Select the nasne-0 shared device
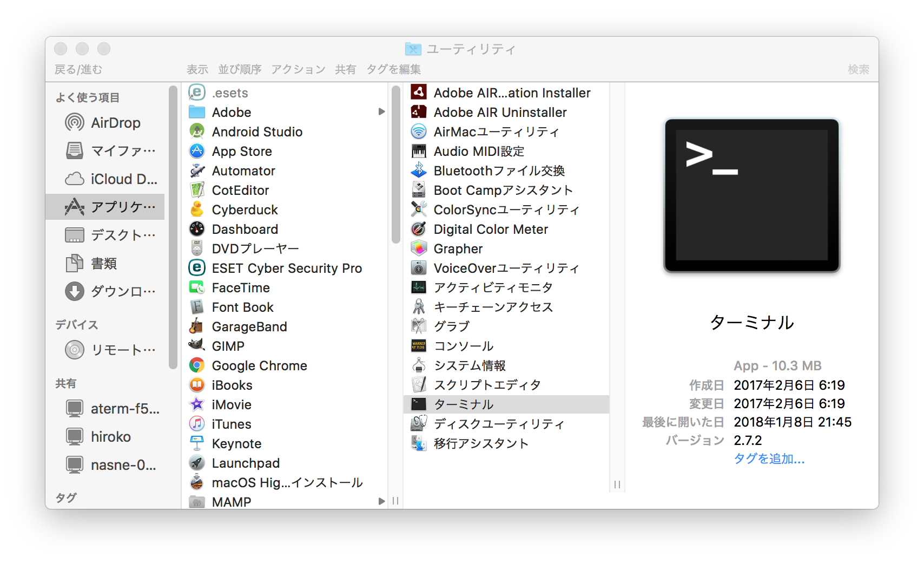 pyautogui.click(x=105, y=464)
